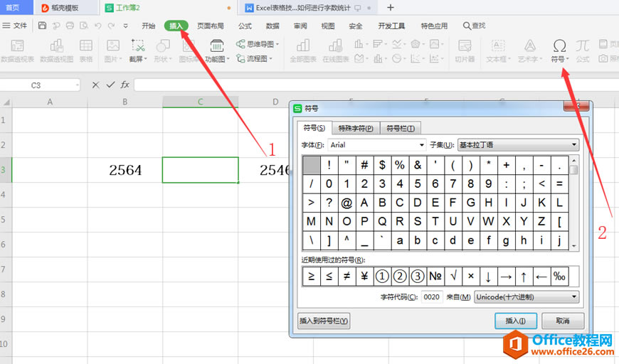The image size is (619, 364).
Task: Click the Undo arrow icon
Action: click(x=98, y=26)
